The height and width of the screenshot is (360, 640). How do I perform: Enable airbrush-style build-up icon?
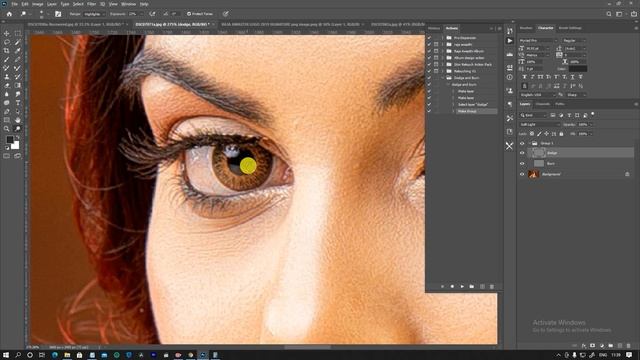click(x=152, y=14)
